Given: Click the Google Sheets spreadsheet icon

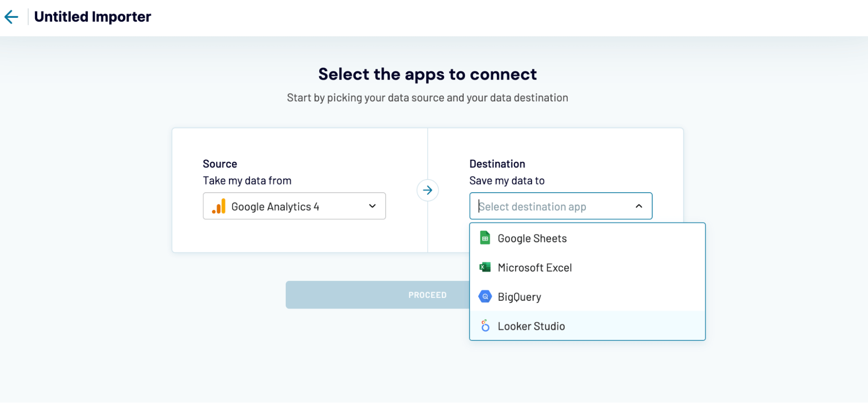Looking at the screenshot, I should [x=485, y=238].
